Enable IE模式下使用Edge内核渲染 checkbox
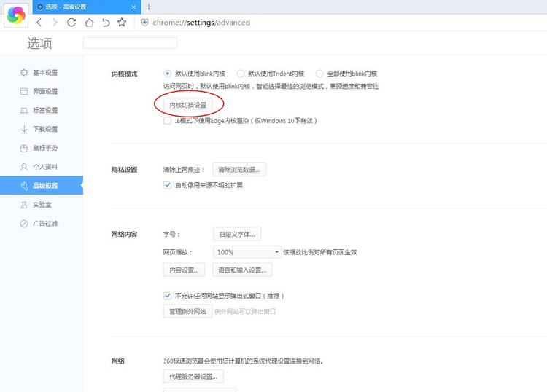 168,121
